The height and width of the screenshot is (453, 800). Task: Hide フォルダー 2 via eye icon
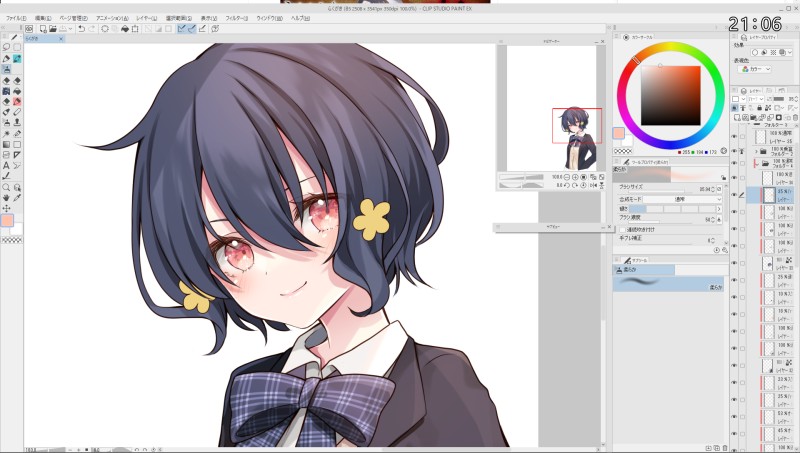point(734,151)
